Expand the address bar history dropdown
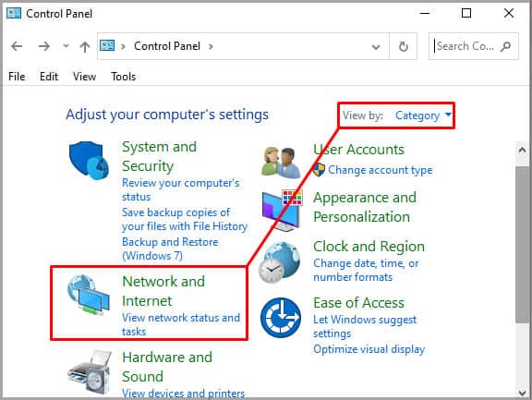This screenshot has width=532, height=400. 376,47
